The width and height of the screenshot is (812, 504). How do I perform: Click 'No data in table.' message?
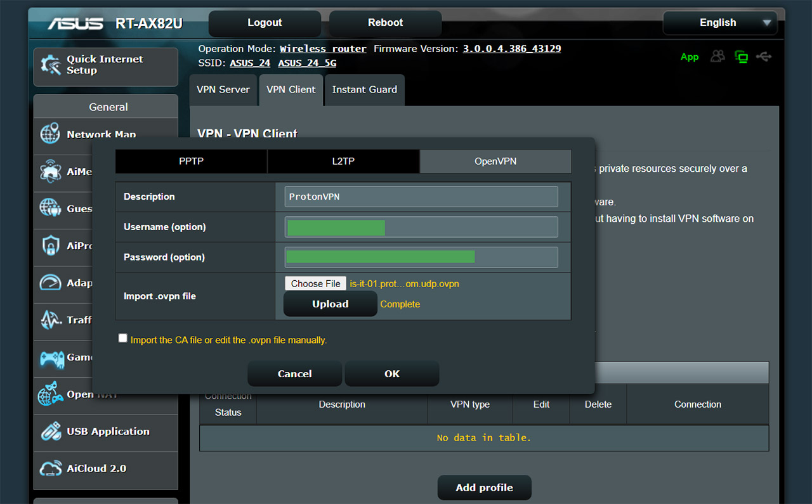484,437
